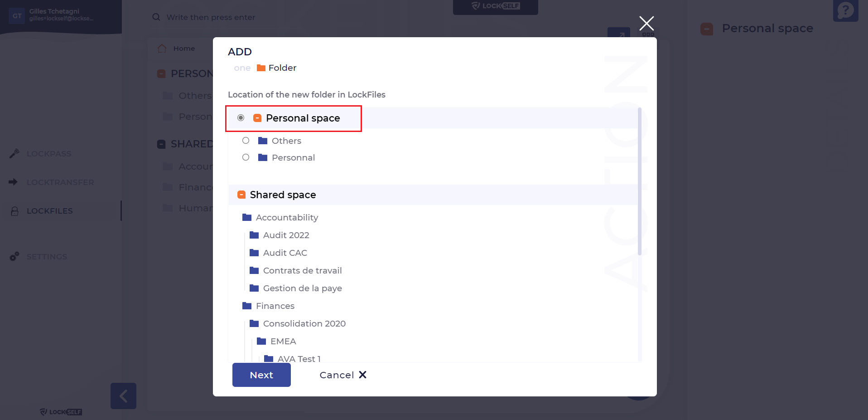Click the Accountability folder icon
The image size is (868, 420).
tap(247, 217)
